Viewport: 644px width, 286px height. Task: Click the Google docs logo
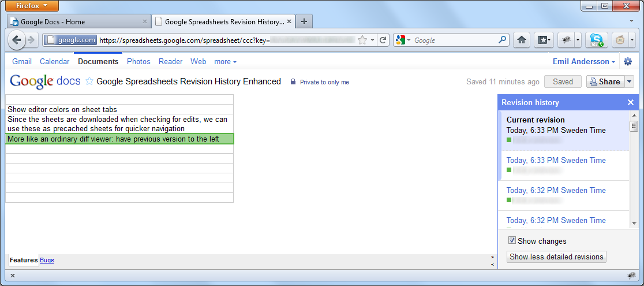45,81
